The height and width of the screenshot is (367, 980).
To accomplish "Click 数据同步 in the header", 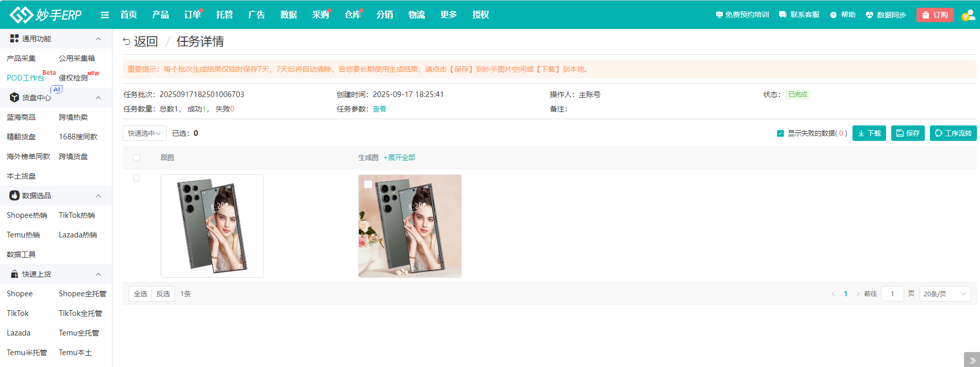I will [886, 15].
